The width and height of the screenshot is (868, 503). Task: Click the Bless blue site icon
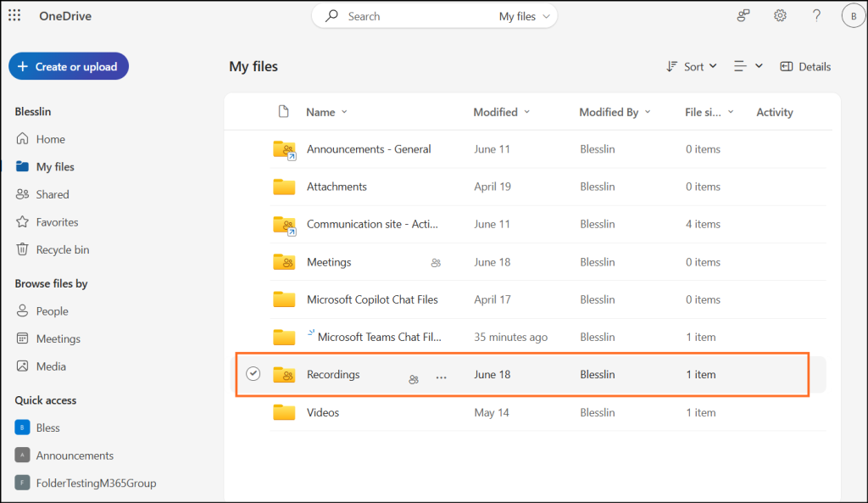[x=22, y=428]
